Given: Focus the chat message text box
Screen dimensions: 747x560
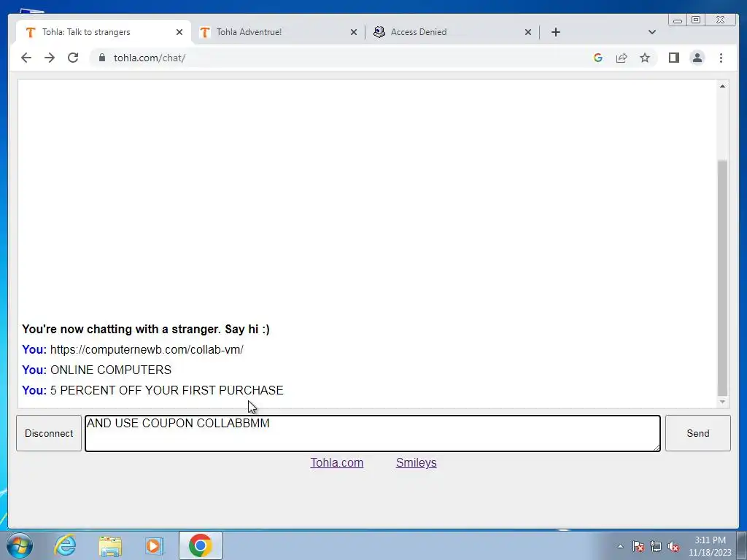Looking at the screenshot, I should (373, 433).
